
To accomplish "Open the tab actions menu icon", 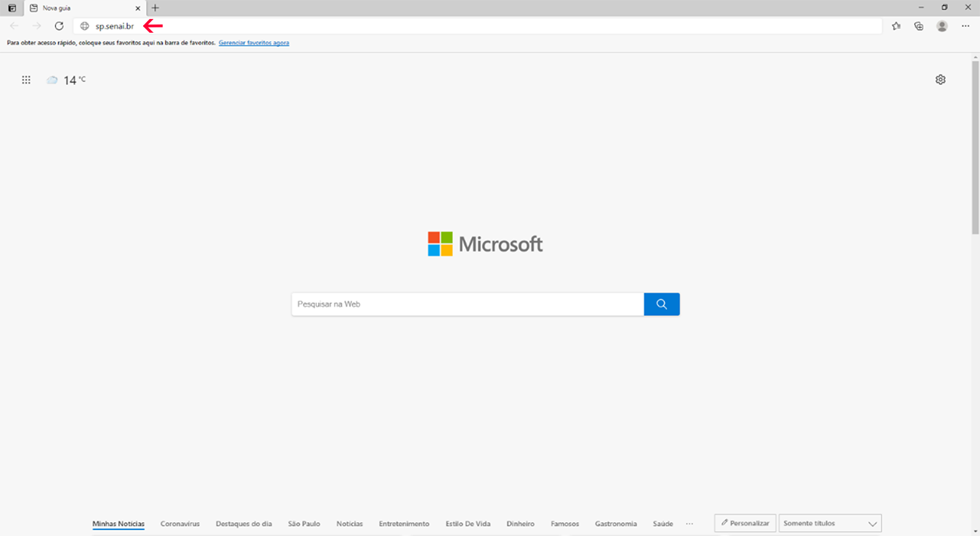I will click(x=12, y=8).
